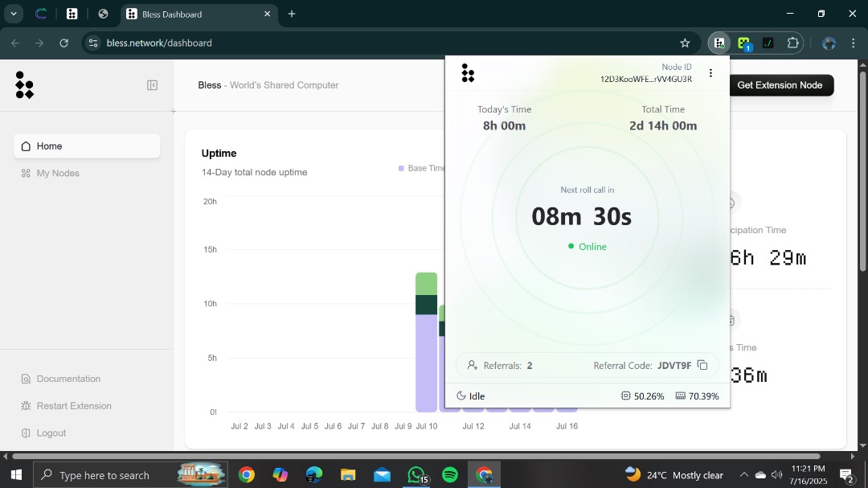Open the weather widget 24°C Mostly clear
Screen dimensions: 868x488
pyautogui.click(x=674, y=474)
